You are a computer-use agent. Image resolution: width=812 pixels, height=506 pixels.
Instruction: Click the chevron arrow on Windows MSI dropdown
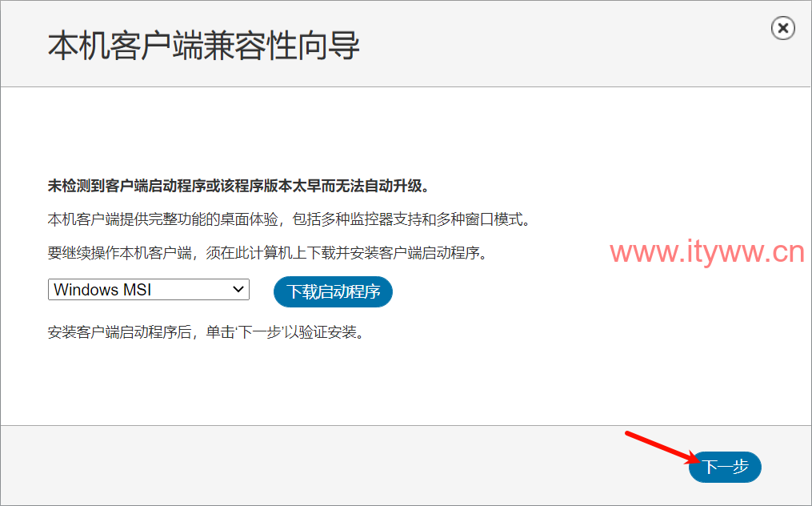(x=238, y=289)
